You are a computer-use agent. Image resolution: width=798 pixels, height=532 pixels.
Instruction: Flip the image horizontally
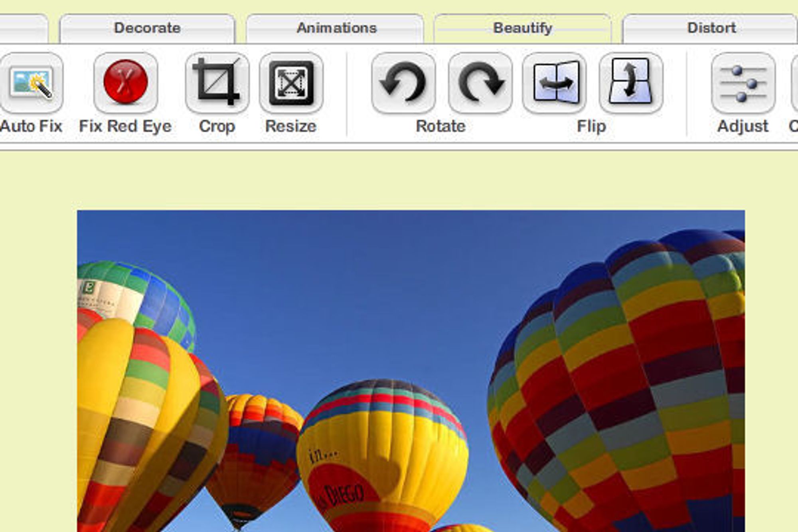click(x=555, y=83)
